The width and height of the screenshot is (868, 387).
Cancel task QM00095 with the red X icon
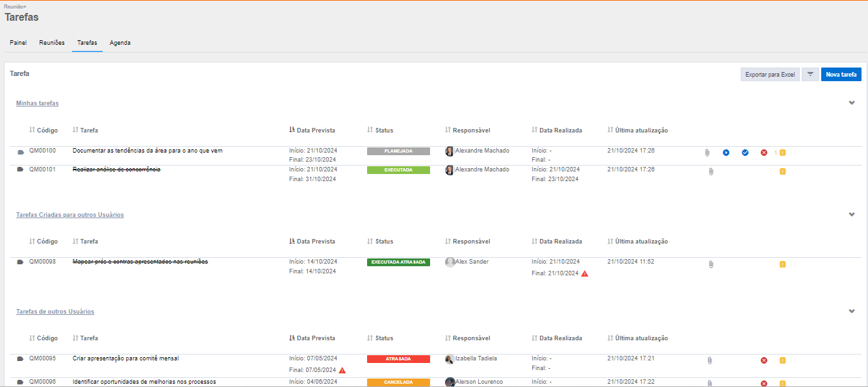pos(764,360)
